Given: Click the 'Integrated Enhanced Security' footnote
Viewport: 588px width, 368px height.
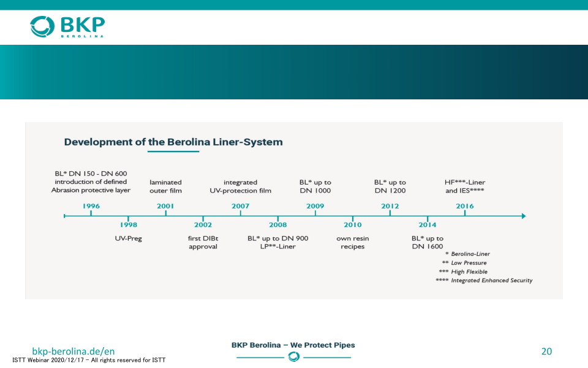Looking at the screenshot, I should (x=491, y=280).
